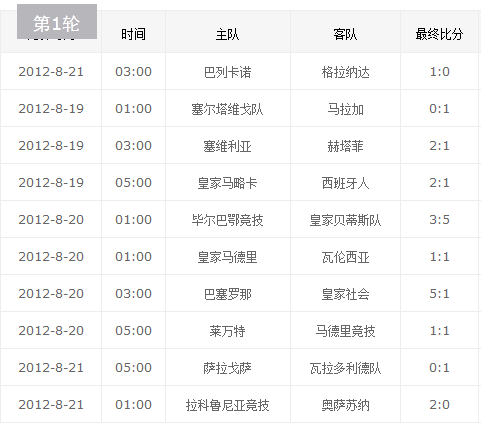Open 赫塔菲 away team
Image resolution: width=481 pixels, height=423 pixels.
345,146
